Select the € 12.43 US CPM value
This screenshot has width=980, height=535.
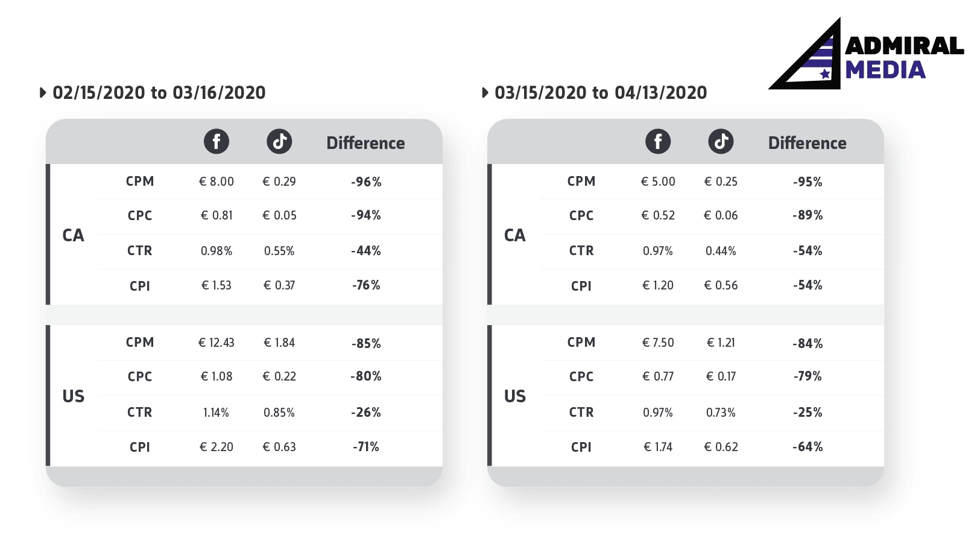pyautogui.click(x=217, y=343)
